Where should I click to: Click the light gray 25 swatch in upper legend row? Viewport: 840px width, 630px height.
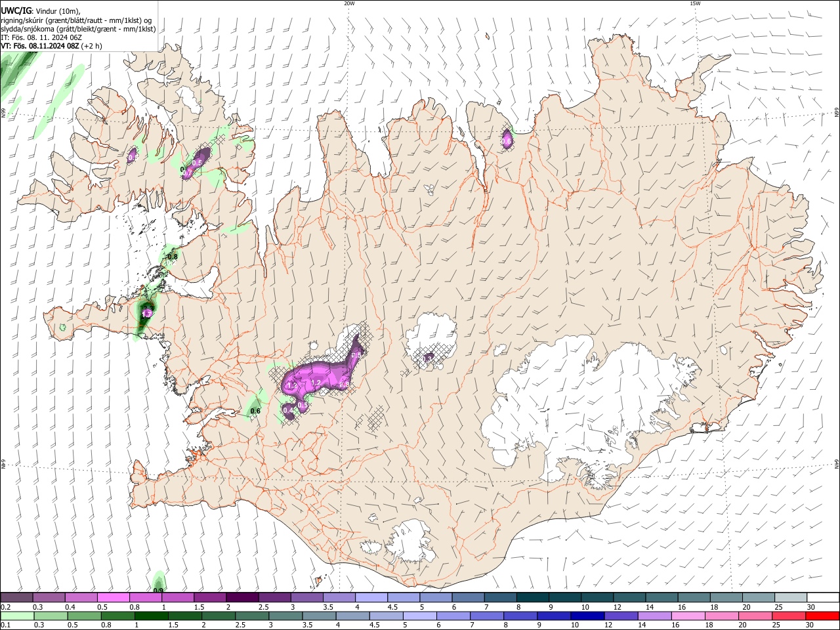click(x=790, y=597)
